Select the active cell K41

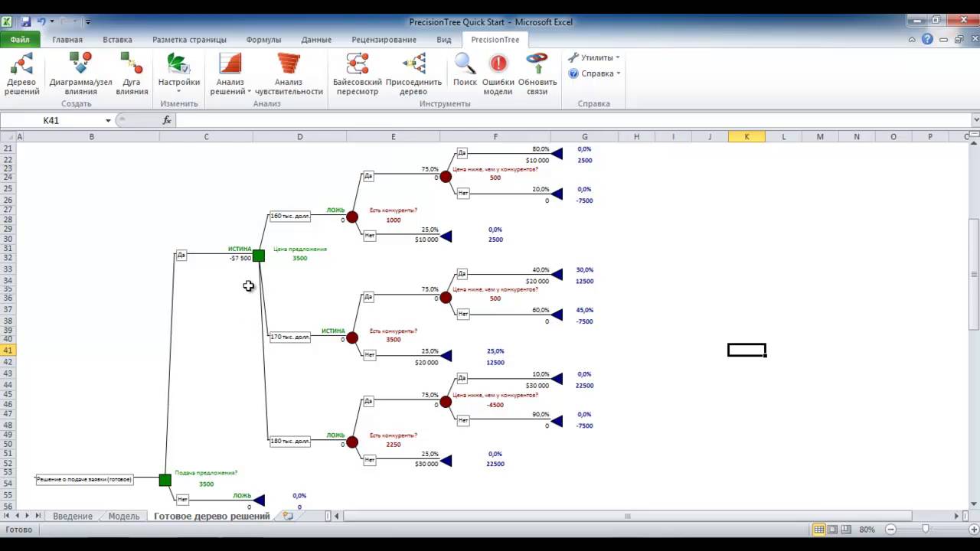pyautogui.click(x=746, y=350)
